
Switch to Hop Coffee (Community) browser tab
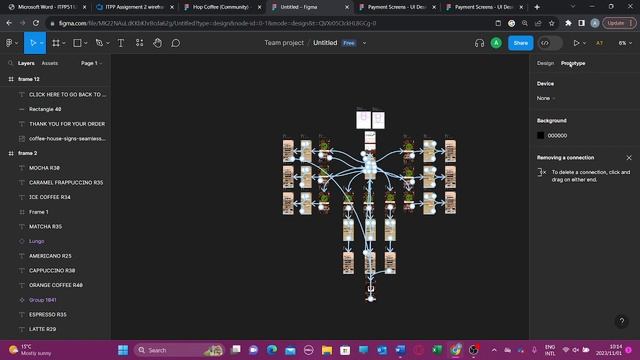pyautogui.click(x=221, y=7)
